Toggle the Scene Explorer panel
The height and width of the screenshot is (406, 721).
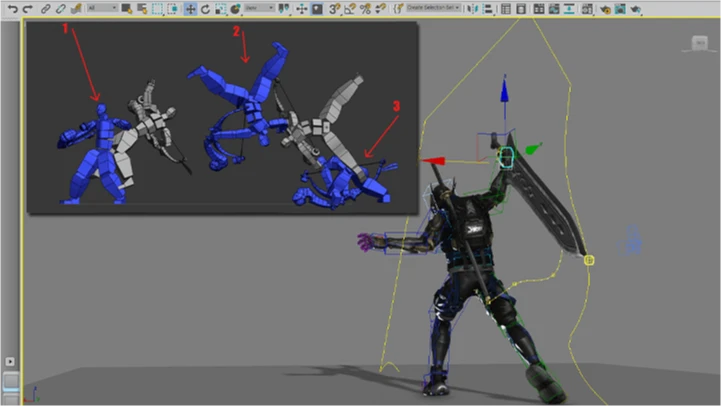[506, 9]
